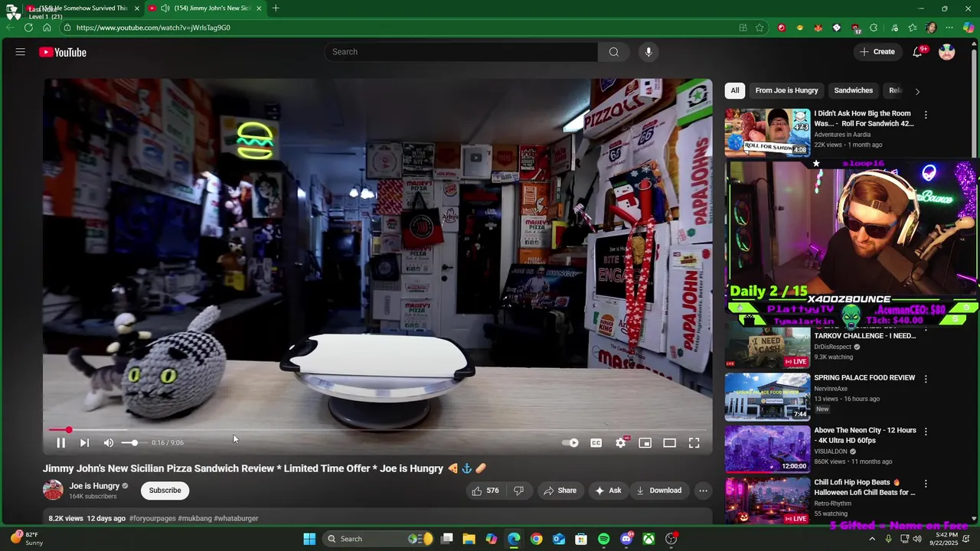Show more filter chips with right arrow
This screenshot has width=980, height=551.
pos(917,91)
